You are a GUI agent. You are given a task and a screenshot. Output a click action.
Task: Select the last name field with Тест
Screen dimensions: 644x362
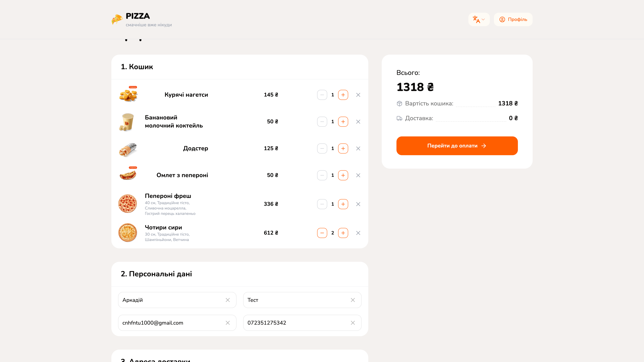[x=287, y=300]
